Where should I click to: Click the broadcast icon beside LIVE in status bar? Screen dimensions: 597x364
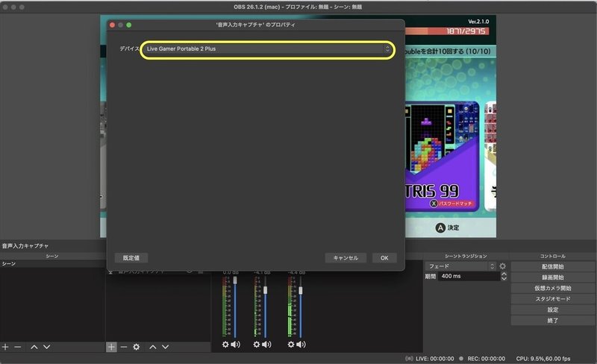point(409,359)
